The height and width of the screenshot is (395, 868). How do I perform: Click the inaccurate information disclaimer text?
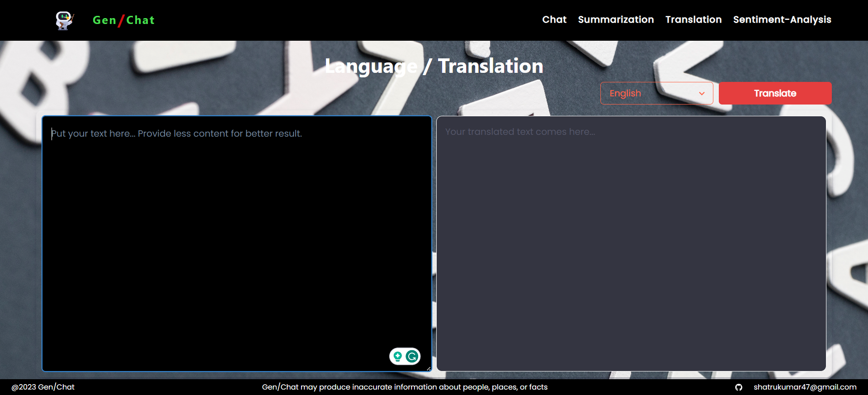coord(405,387)
